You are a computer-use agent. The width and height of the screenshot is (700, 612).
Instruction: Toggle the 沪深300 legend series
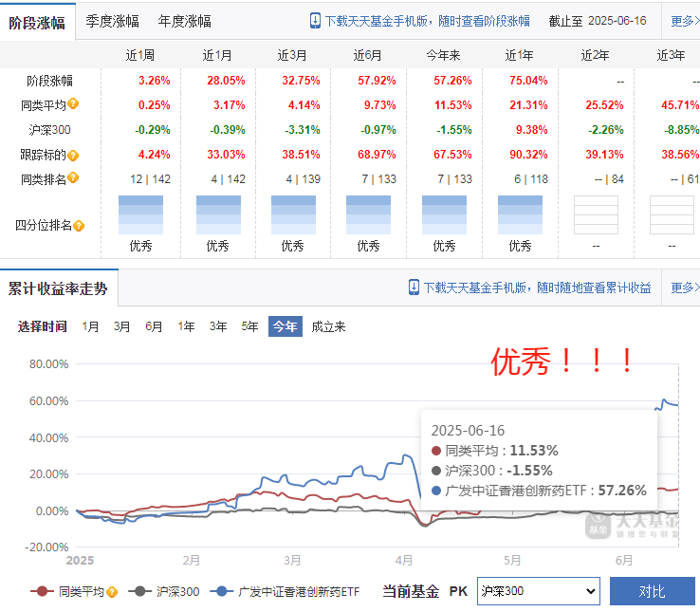(x=164, y=592)
